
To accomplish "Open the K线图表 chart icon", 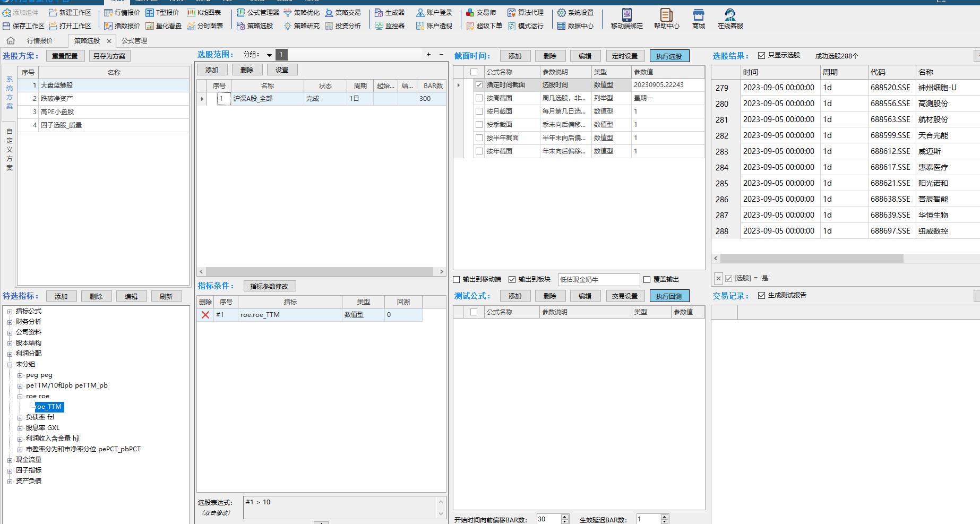I will (x=191, y=13).
